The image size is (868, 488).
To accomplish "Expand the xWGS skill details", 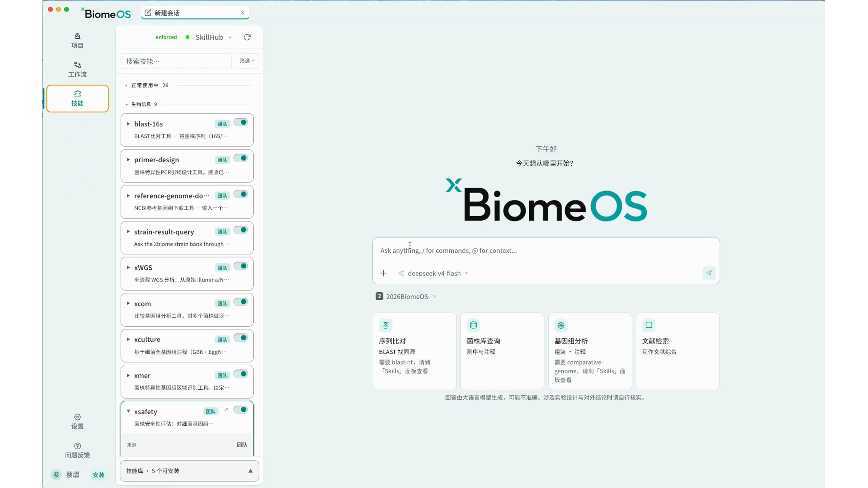I will click(128, 268).
